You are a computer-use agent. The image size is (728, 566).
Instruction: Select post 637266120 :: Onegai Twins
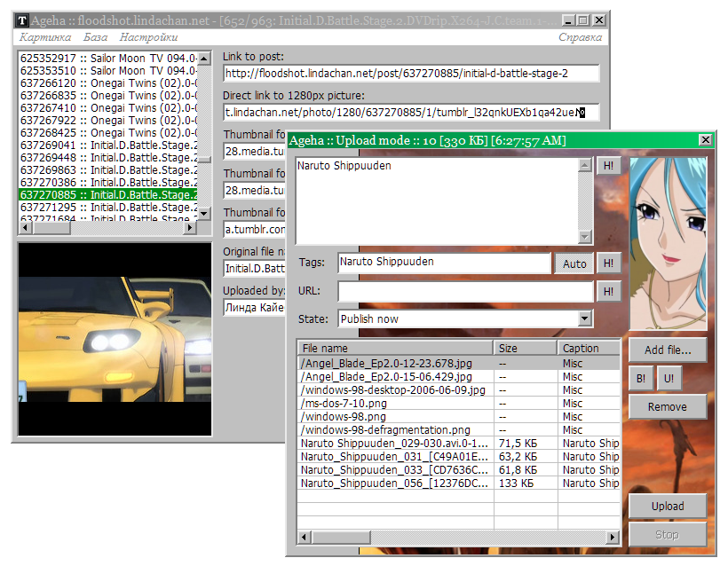point(108,83)
